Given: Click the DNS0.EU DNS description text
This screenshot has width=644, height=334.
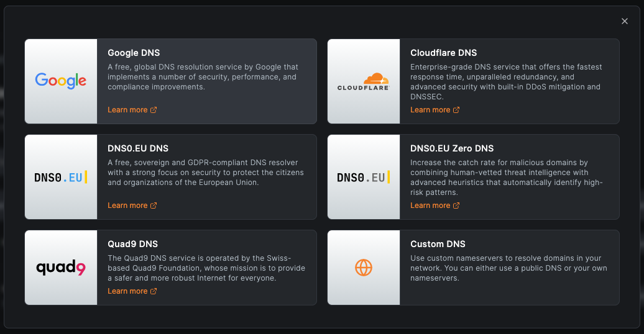Looking at the screenshot, I should click(205, 173).
